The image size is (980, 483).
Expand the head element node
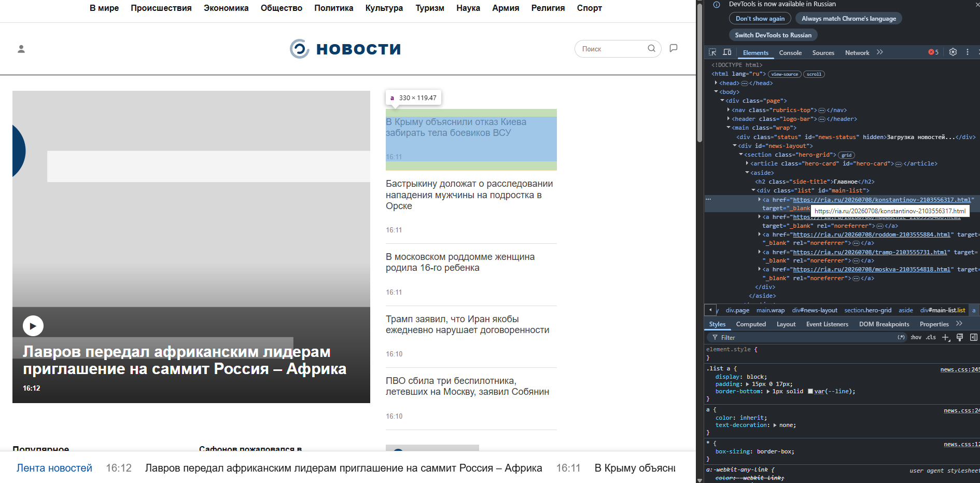716,83
